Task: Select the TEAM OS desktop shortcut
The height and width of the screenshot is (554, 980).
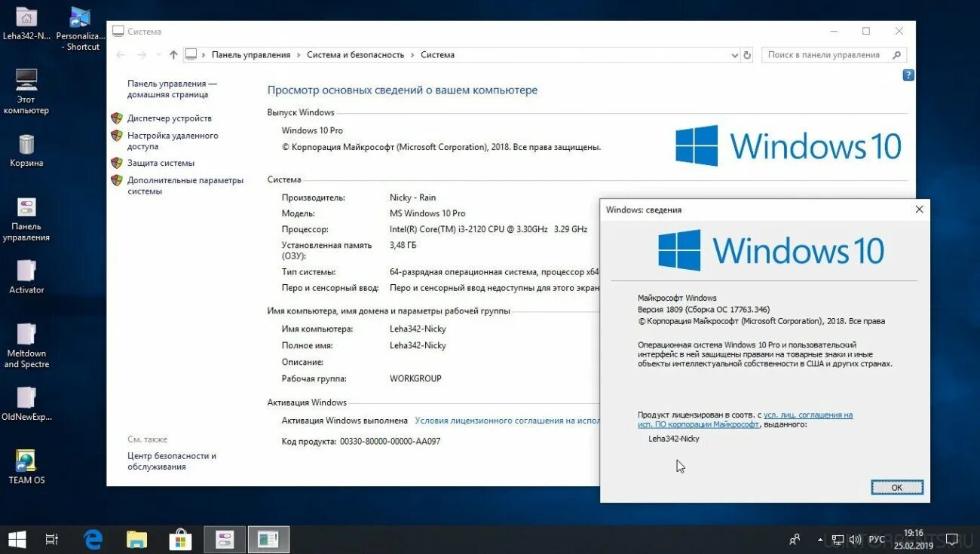Action: [26, 467]
